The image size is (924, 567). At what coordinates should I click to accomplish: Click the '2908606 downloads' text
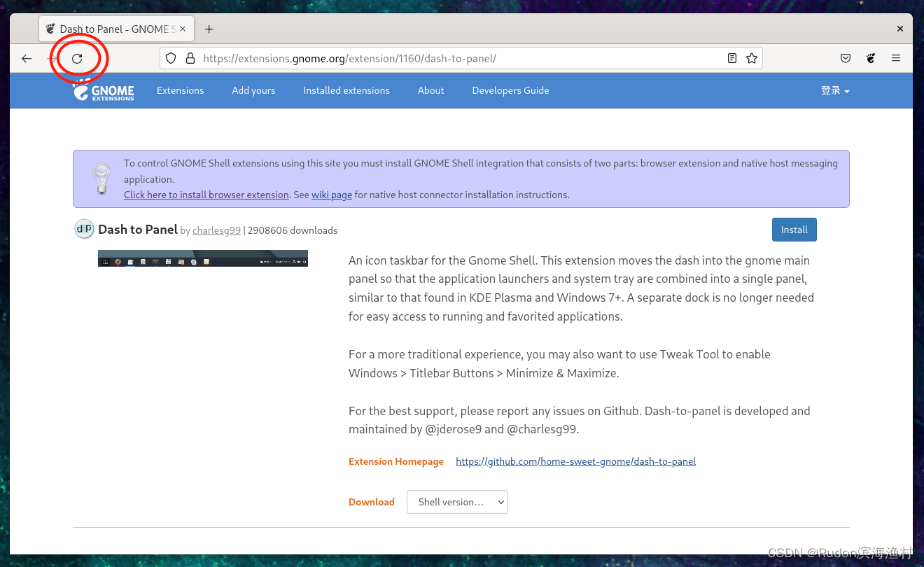(x=293, y=230)
